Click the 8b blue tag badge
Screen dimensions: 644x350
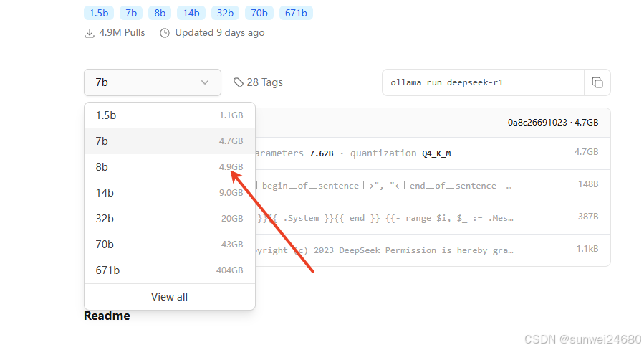[x=160, y=13]
